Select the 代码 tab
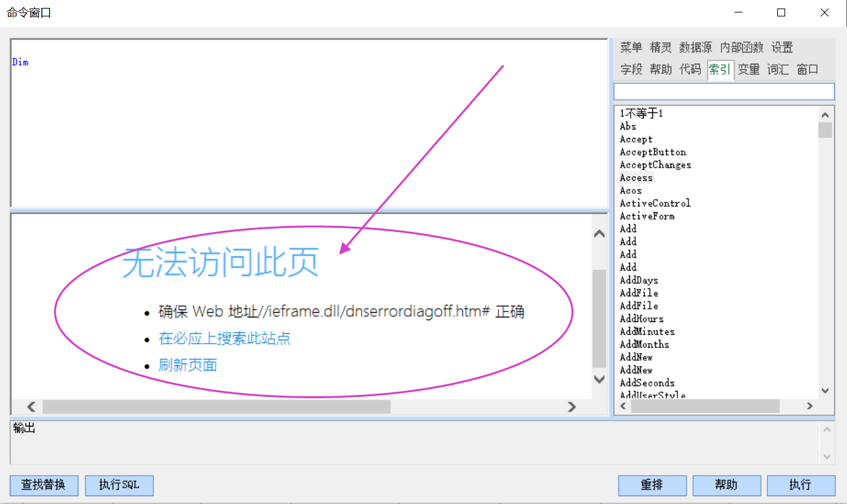847x504 pixels. [690, 69]
